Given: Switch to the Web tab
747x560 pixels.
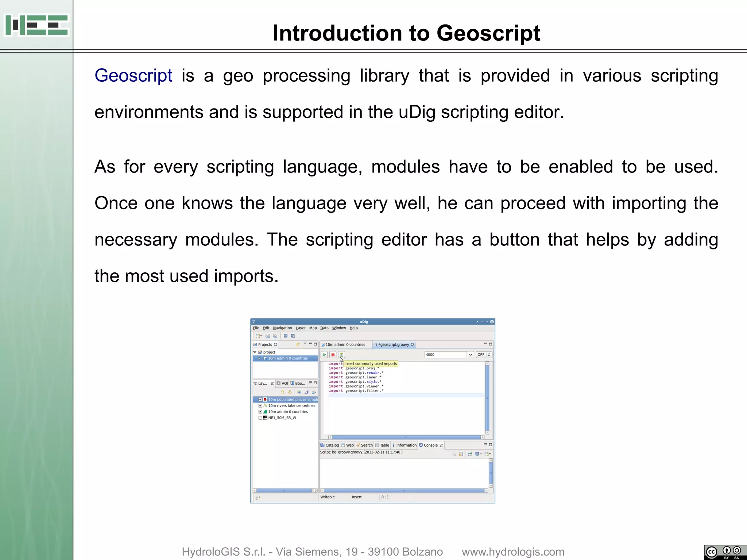Looking at the screenshot, I should coord(348,445).
